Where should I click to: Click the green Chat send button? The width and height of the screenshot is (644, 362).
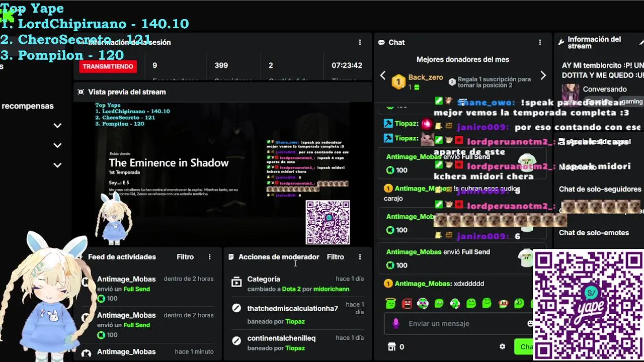pyautogui.click(x=524, y=347)
